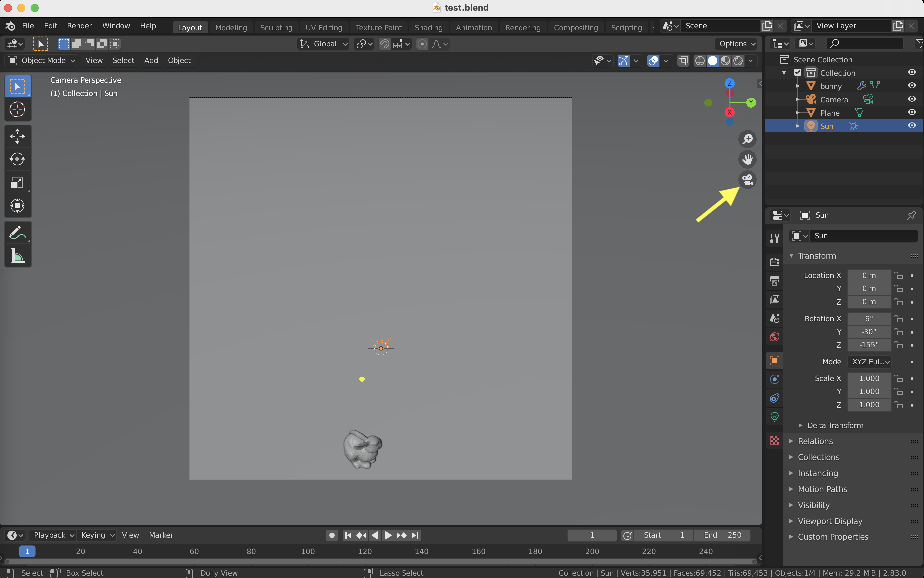924x578 pixels.
Task: Switch to the Shading workspace tab
Action: point(428,28)
